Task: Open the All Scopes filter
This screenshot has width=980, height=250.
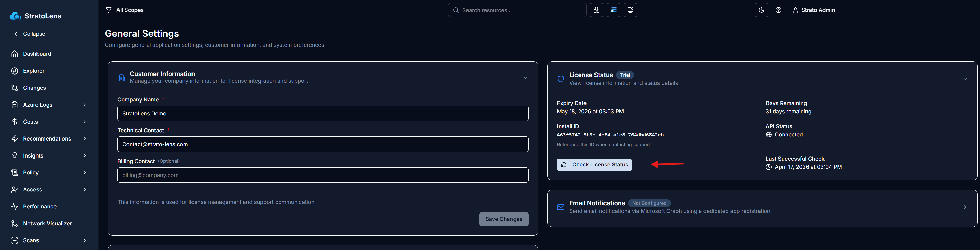Action: tap(125, 10)
